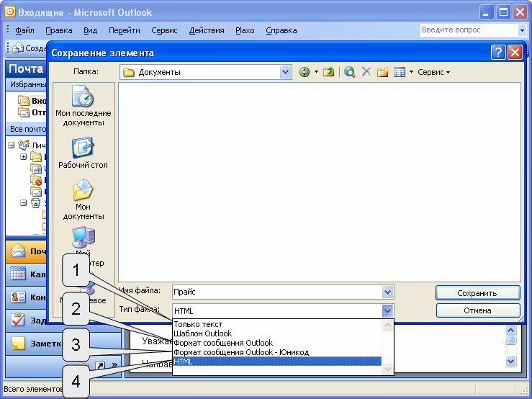Create a new folder icon
The image size is (532, 399).
pos(383,72)
